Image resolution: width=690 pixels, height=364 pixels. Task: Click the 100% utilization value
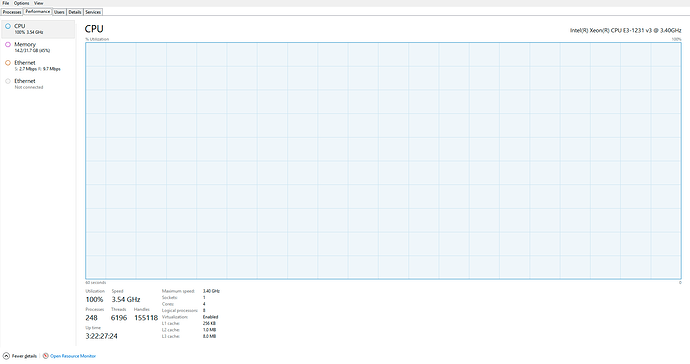94,299
